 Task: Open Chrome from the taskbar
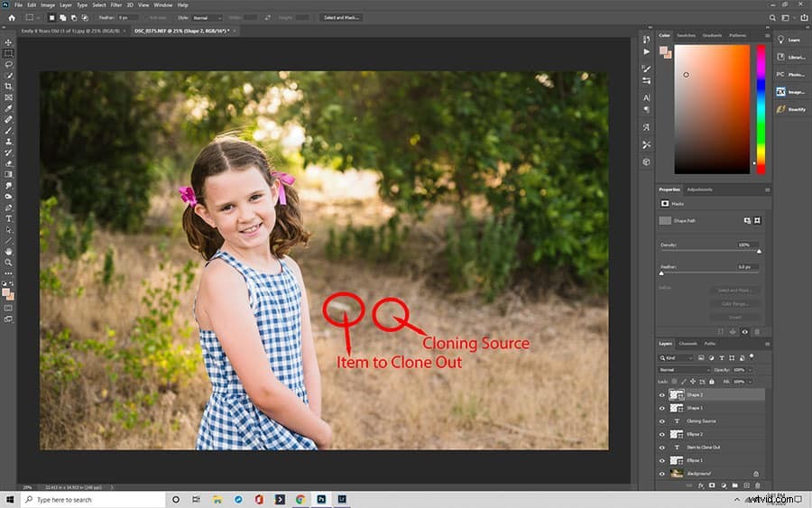pyautogui.click(x=300, y=500)
